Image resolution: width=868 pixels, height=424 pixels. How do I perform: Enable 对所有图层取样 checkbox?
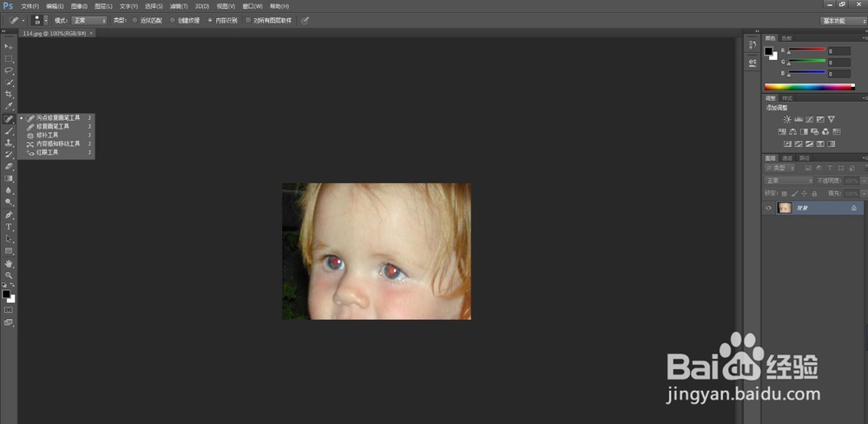248,21
